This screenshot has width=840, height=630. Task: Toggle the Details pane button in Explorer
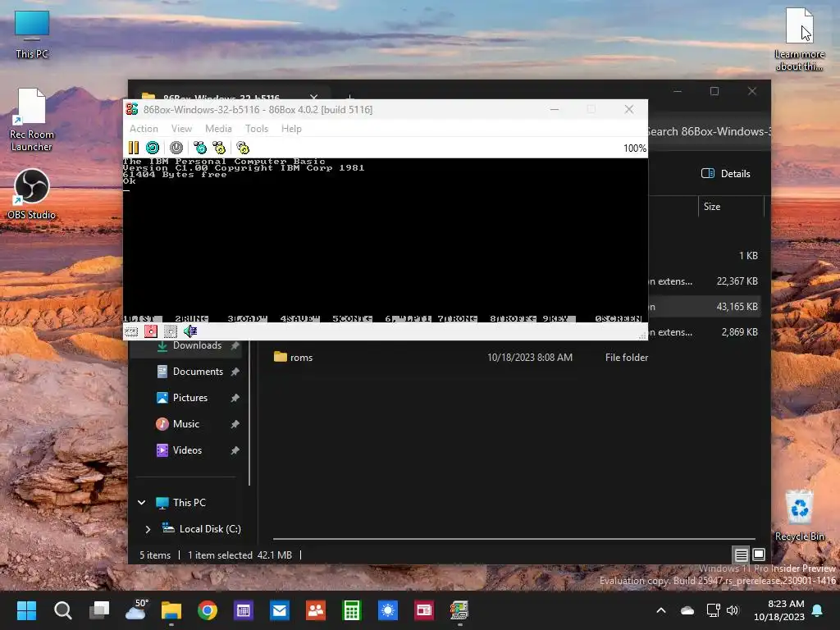(726, 174)
